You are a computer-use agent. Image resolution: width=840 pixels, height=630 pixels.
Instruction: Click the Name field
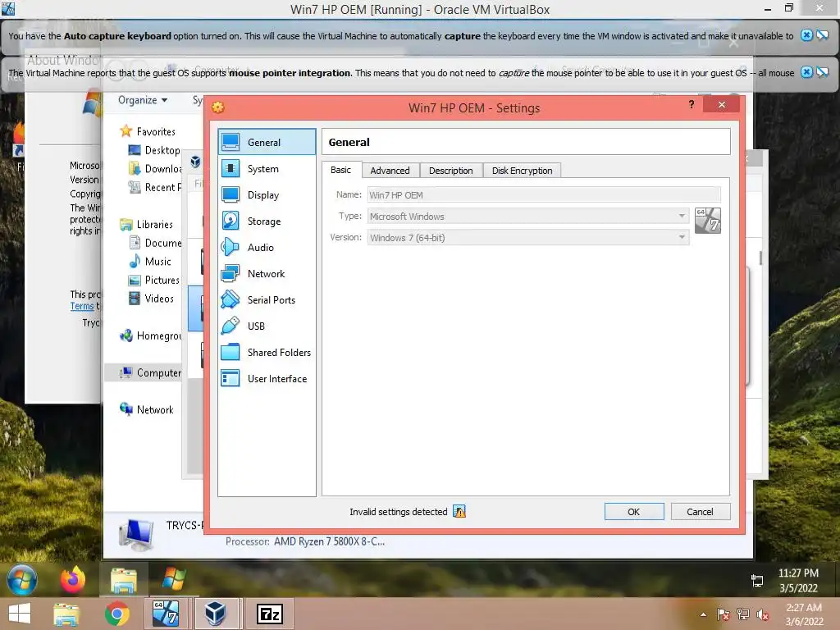(544, 195)
